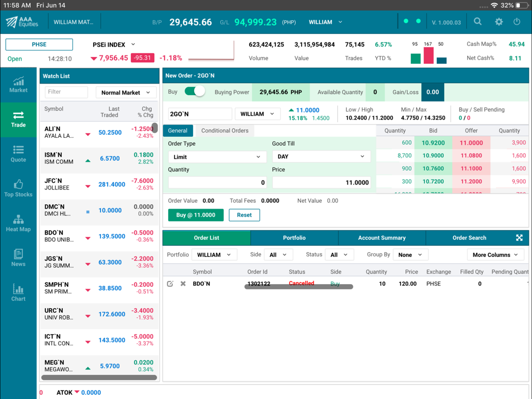
Task: Click the Reset button
Action: pos(244,215)
